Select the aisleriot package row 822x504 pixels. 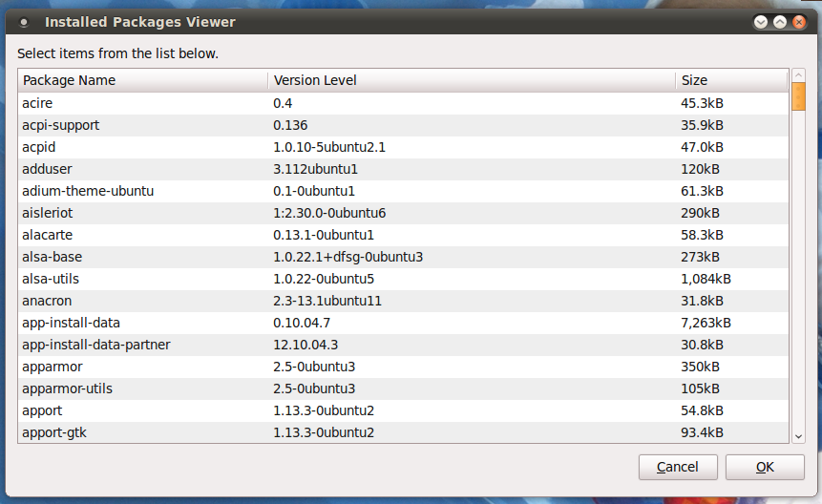click(404, 213)
